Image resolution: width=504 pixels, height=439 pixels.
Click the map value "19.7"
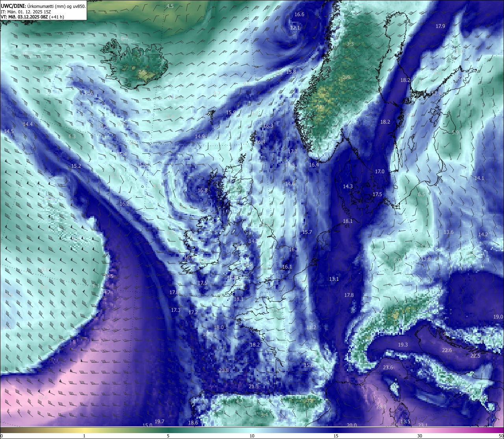pos(159,422)
